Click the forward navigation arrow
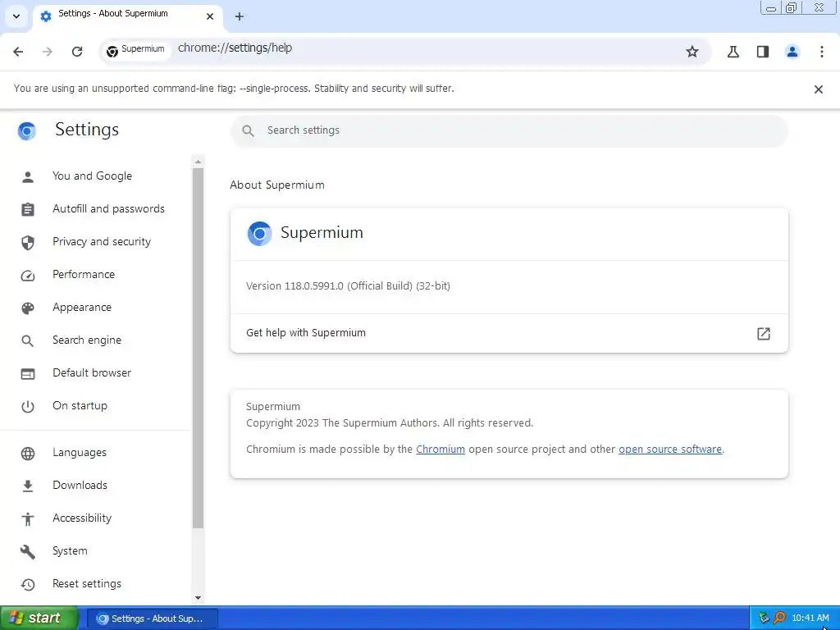This screenshot has height=630, width=840. (x=48, y=52)
